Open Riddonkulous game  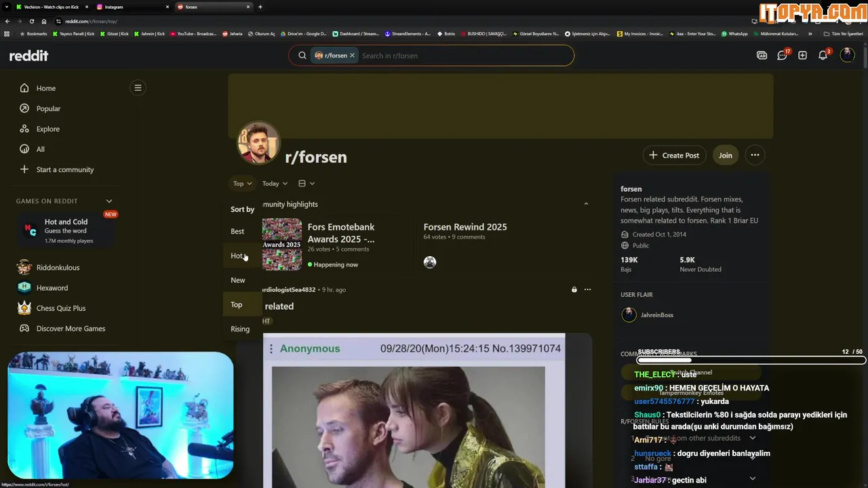point(58,268)
